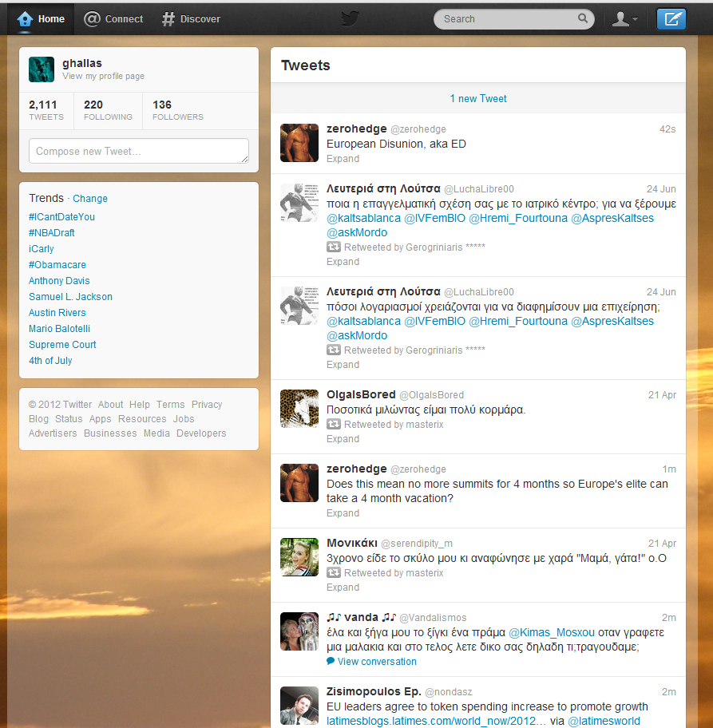Click the Μονικάκι avatar

(x=299, y=557)
